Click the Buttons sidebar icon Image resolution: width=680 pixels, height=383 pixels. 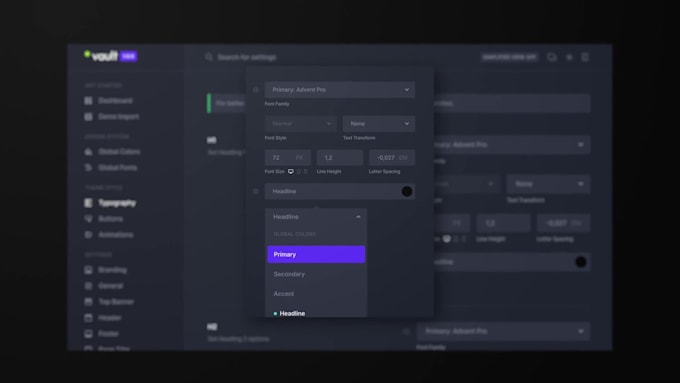(88, 219)
